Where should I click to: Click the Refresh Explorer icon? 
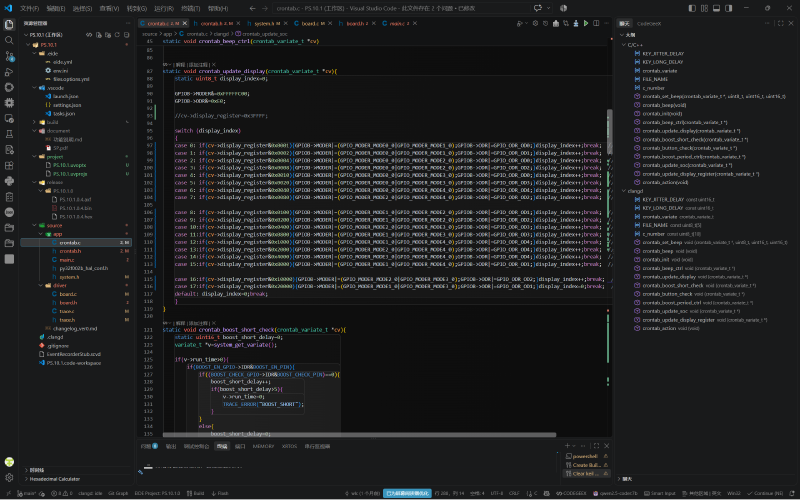coord(117,35)
